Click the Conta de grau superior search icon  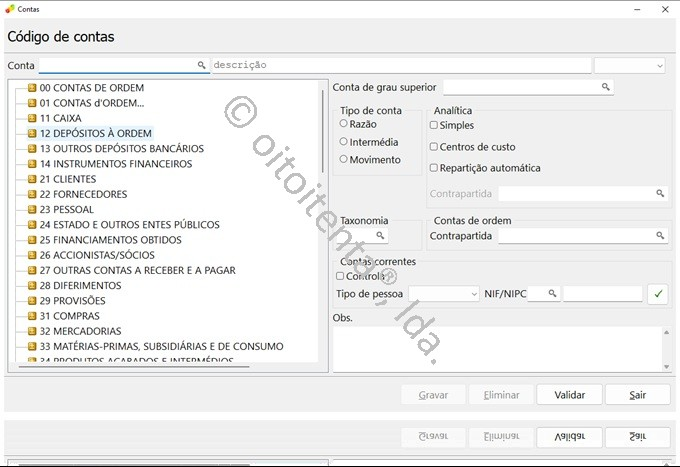pos(605,87)
